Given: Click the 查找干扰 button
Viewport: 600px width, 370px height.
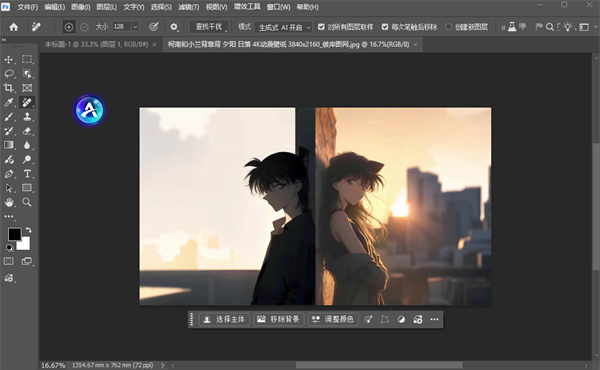Looking at the screenshot, I should click(x=209, y=27).
